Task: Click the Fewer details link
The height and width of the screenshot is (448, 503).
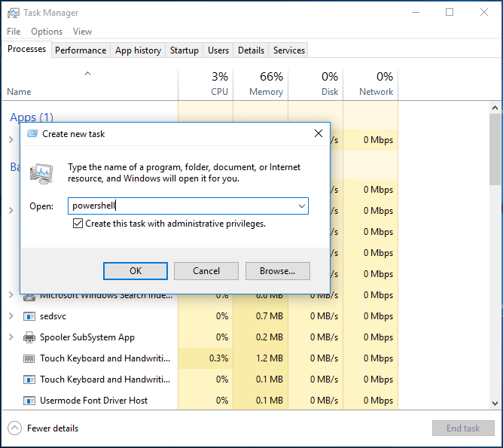Action: 53,428
